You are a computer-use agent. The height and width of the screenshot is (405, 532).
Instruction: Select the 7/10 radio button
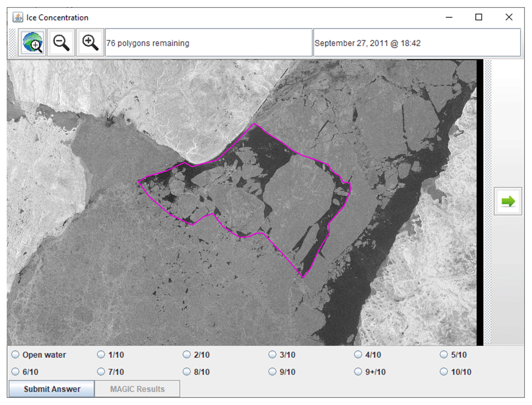tap(101, 372)
